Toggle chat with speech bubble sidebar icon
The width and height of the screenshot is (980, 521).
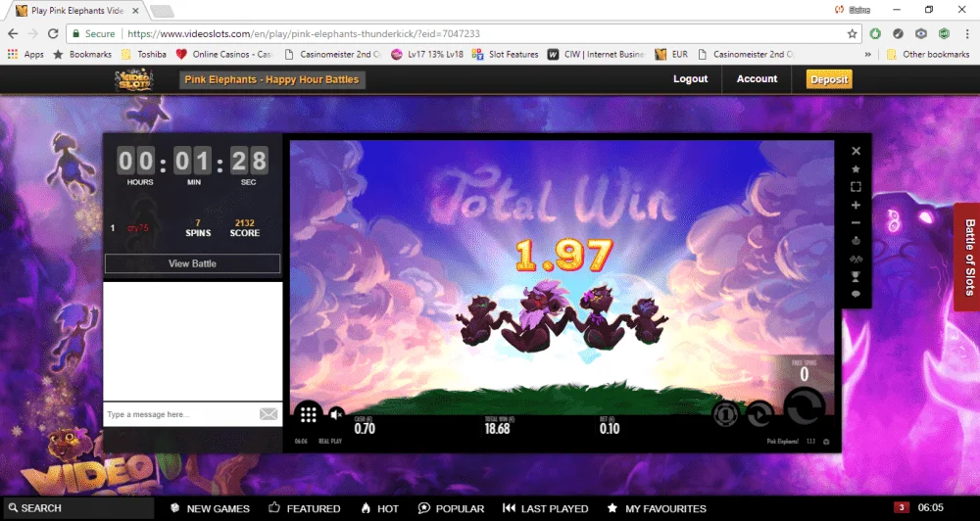click(x=856, y=294)
